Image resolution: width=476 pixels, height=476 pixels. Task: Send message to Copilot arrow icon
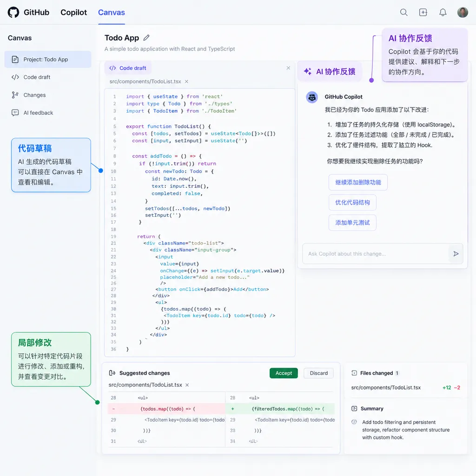point(456,254)
